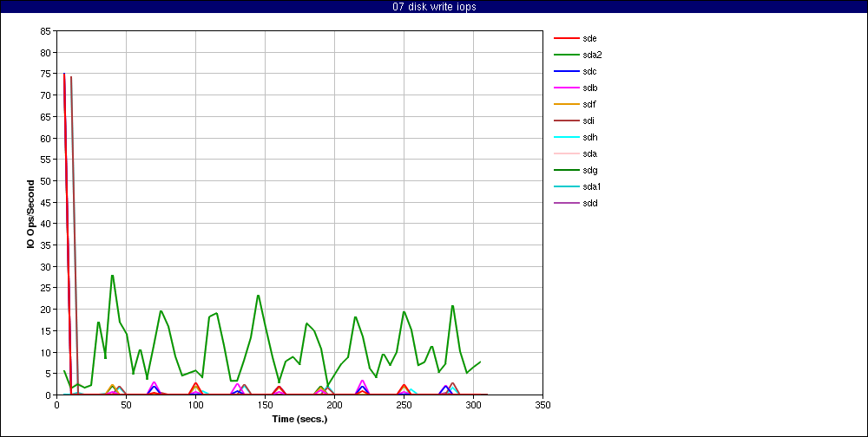
Task: Click the orange sdf legend line swatch
Action: click(566, 105)
